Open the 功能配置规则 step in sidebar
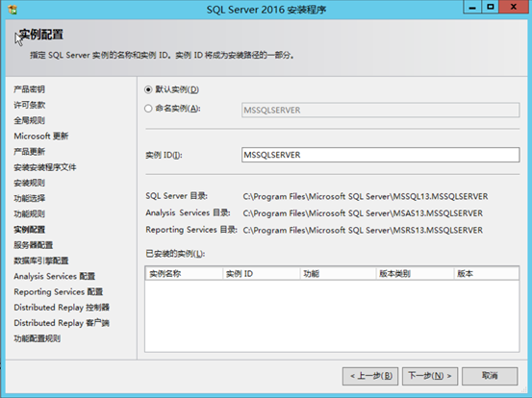Viewport: 532px width, 398px height. (37, 338)
